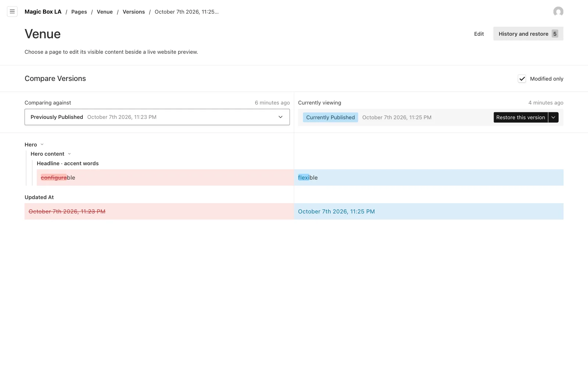Click the version count 5 badge
Viewport: 588px width, 368px height.
coord(555,34)
